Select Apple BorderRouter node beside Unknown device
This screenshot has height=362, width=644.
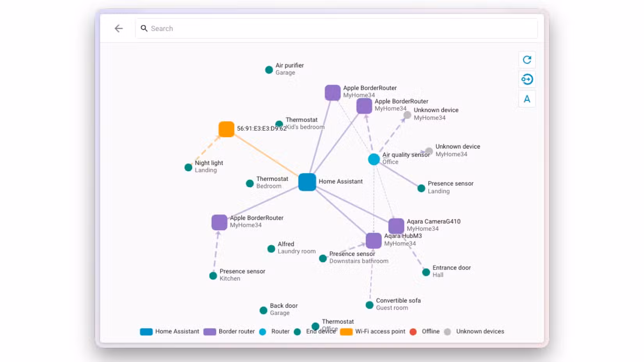click(x=364, y=106)
